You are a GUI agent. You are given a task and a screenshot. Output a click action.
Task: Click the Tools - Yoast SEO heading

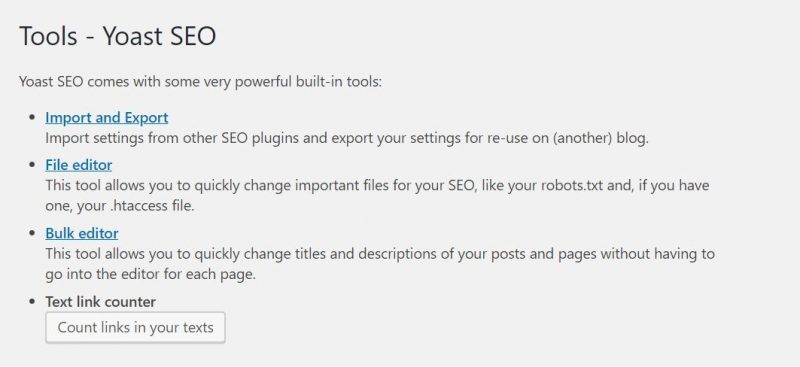pyautogui.click(x=118, y=37)
